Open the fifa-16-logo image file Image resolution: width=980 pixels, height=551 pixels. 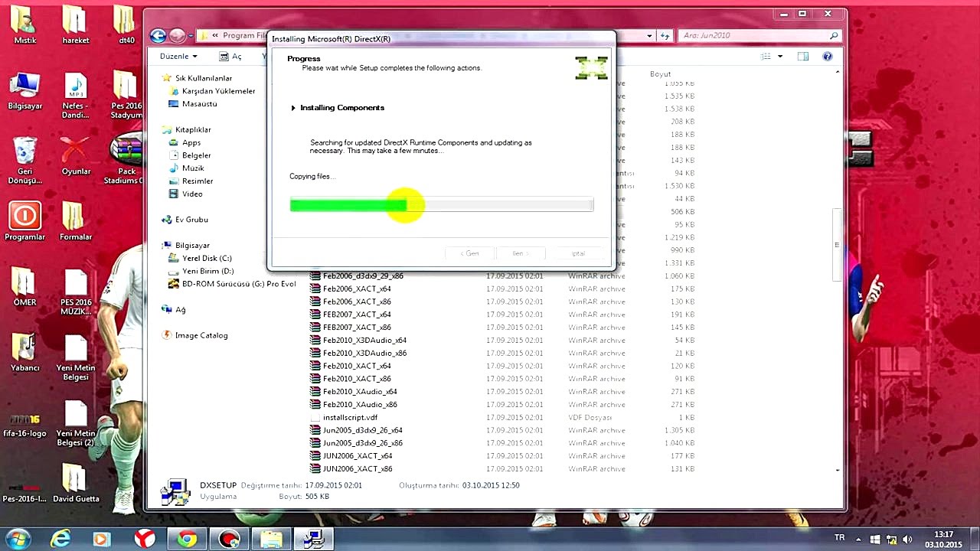pos(24,425)
